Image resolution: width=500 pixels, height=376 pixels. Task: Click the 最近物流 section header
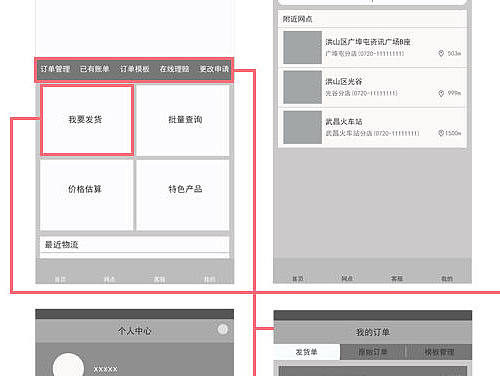pyautogui.click(x=135, y=245)
